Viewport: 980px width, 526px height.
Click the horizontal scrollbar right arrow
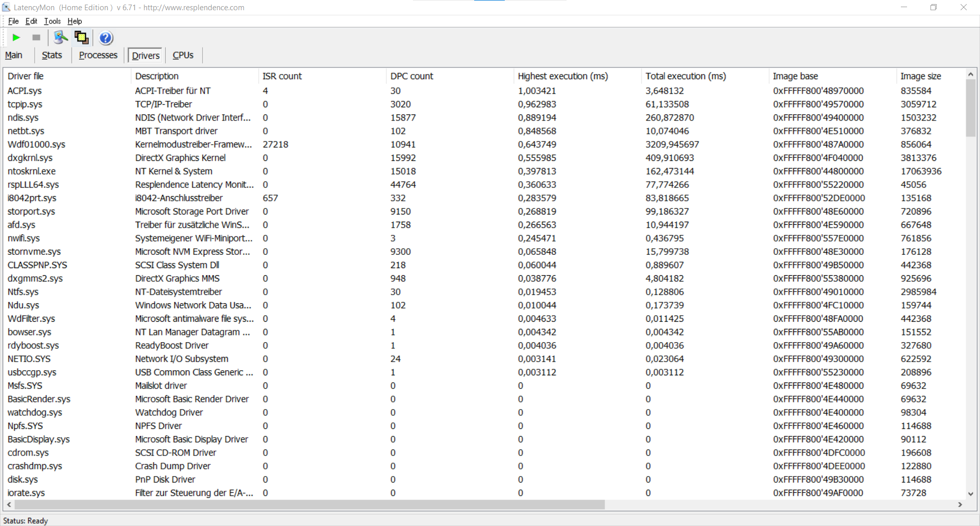960,505
